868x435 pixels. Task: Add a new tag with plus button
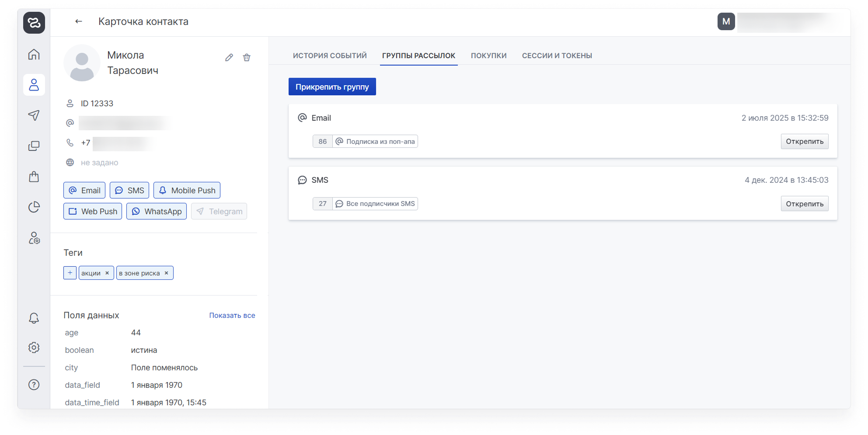[x=70, y=273]
